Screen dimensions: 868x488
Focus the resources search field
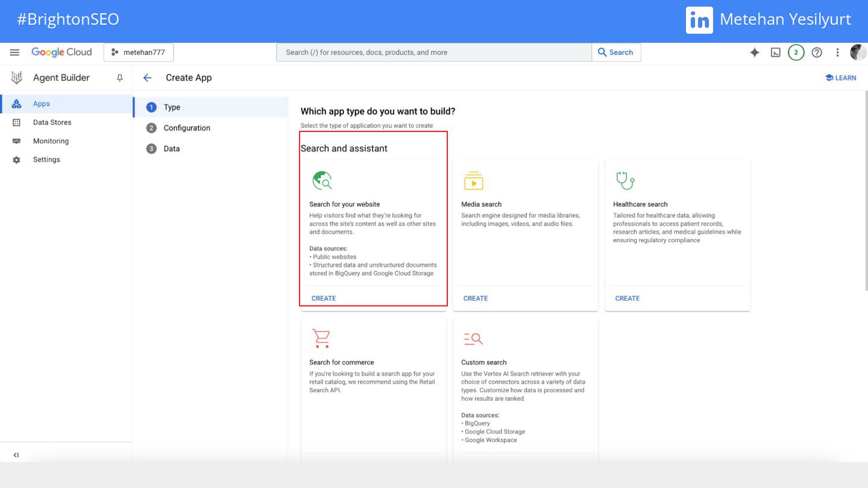(x=434, y=52)
